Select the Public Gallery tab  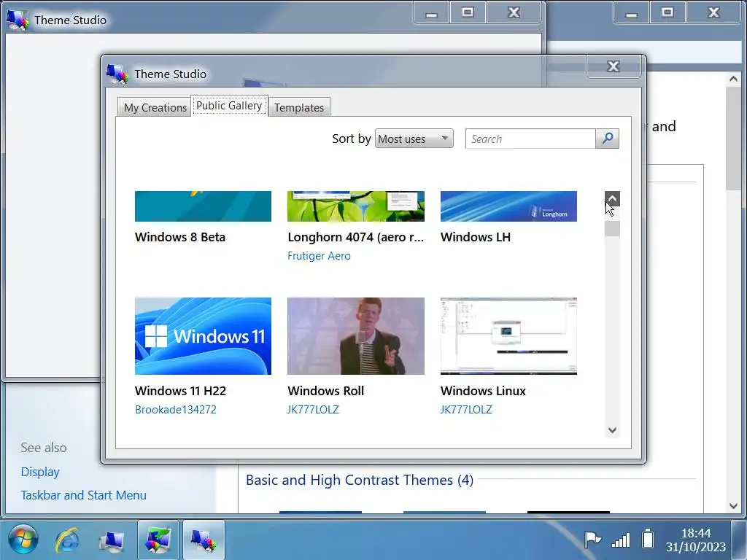[x=229, y=105]
